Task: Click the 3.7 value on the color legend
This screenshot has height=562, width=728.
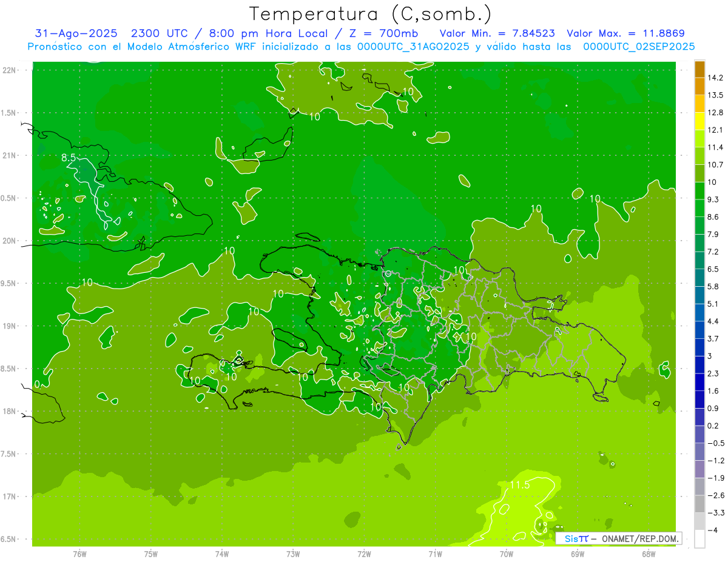Action: (713, 339)
